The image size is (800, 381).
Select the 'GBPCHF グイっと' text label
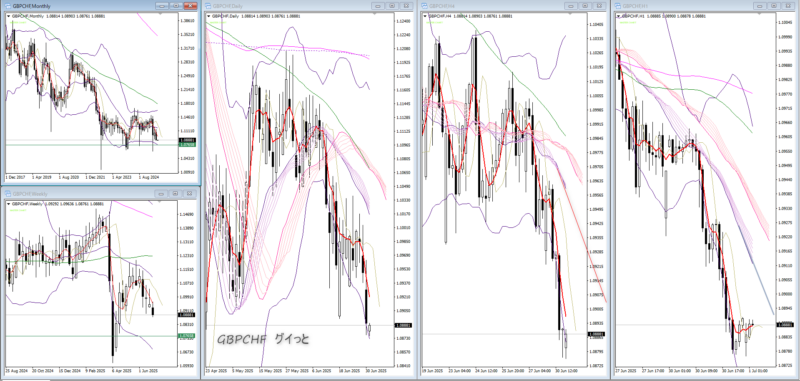coord(263,339)
